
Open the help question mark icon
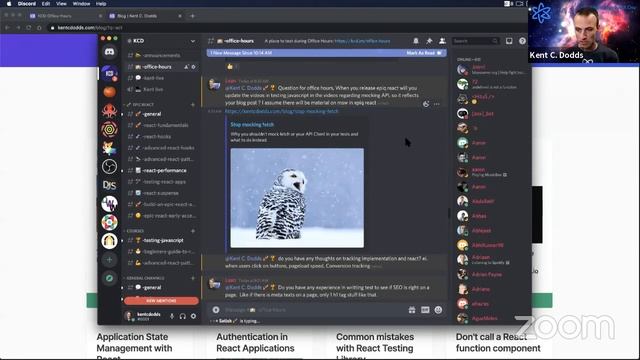pos(522,41)
